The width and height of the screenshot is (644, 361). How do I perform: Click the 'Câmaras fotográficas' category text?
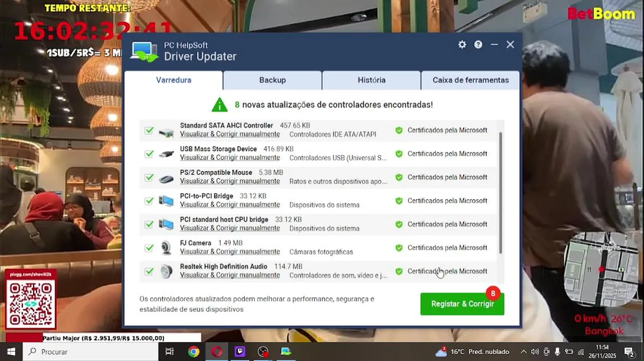(321, 252)
